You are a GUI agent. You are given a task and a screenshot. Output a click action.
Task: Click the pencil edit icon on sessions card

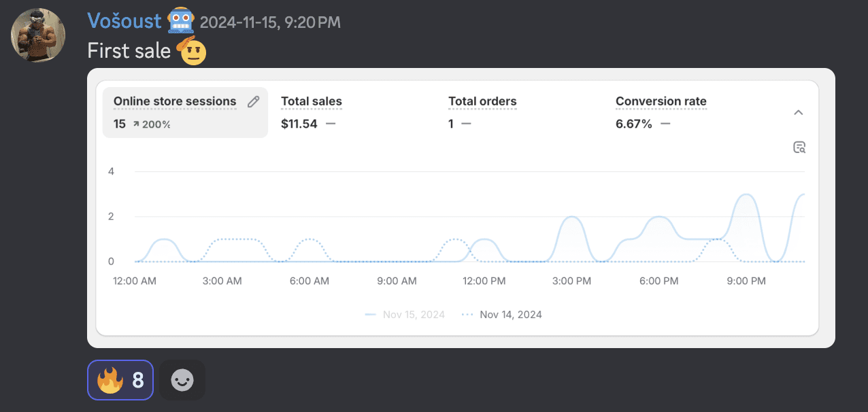pyautogui.click(x=254, y=102)
